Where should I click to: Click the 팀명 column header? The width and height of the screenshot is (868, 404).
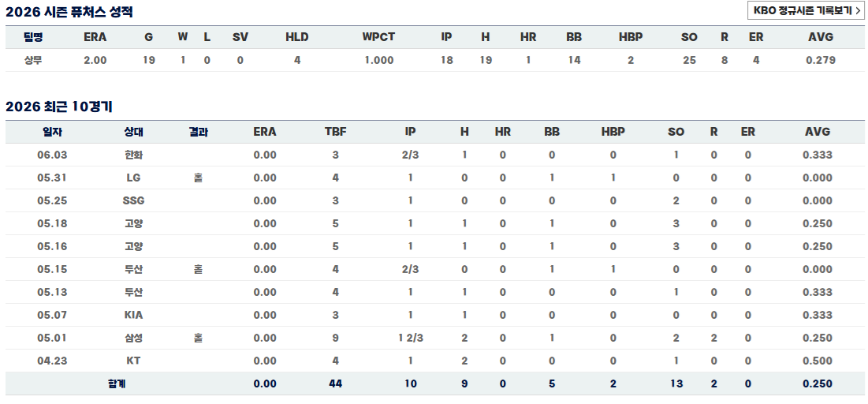33,37
